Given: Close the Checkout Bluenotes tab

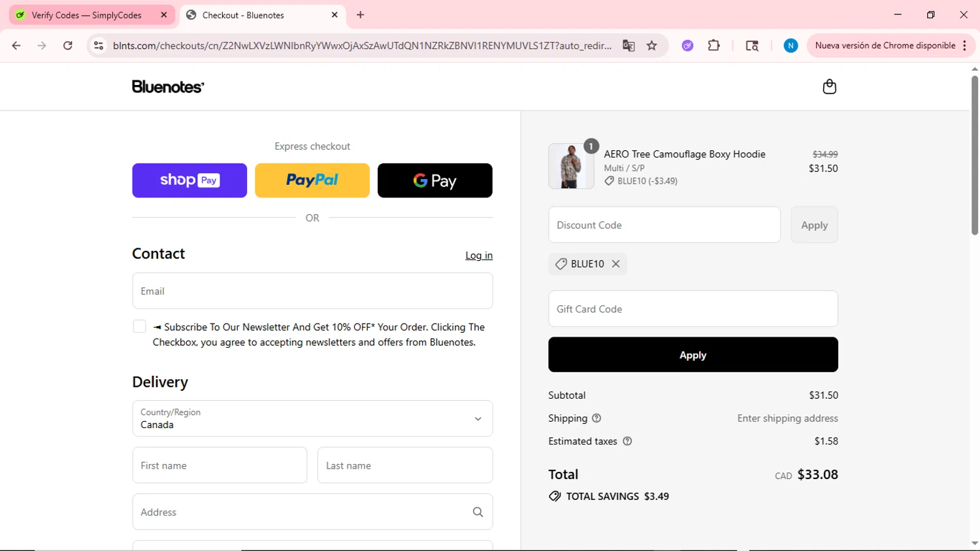Looking at the screenshot, I should 335,15.
